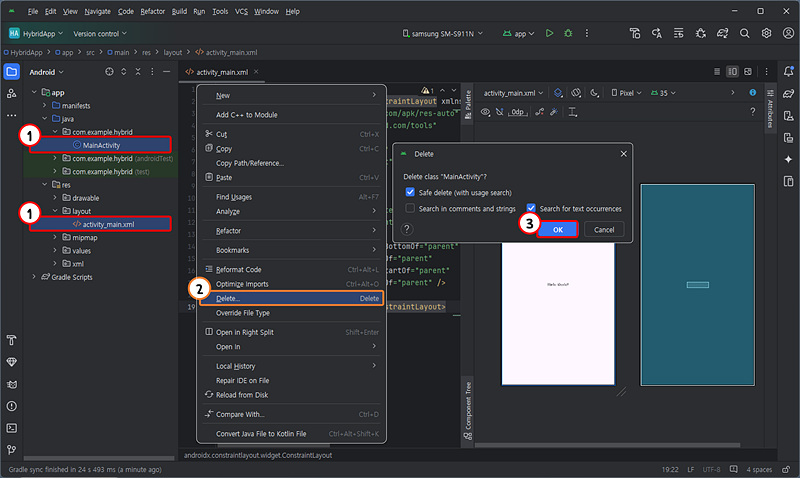Screen dimensions: 800x478
Task: Open the Pixel device preview dropdown
Action: point(626,93)
